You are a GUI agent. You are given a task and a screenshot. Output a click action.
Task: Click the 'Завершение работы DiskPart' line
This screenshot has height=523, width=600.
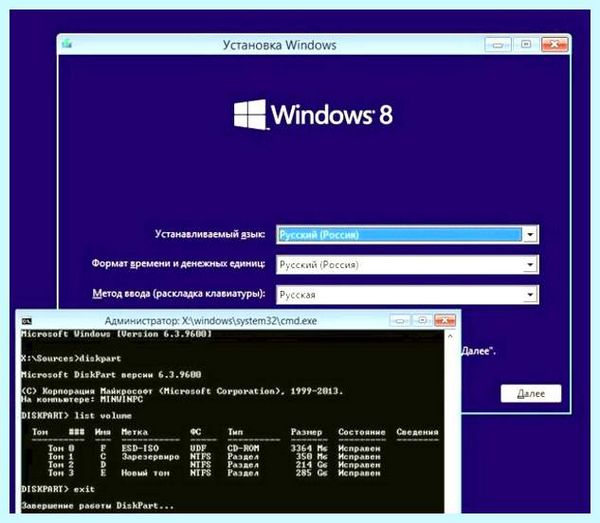point(97,506)
